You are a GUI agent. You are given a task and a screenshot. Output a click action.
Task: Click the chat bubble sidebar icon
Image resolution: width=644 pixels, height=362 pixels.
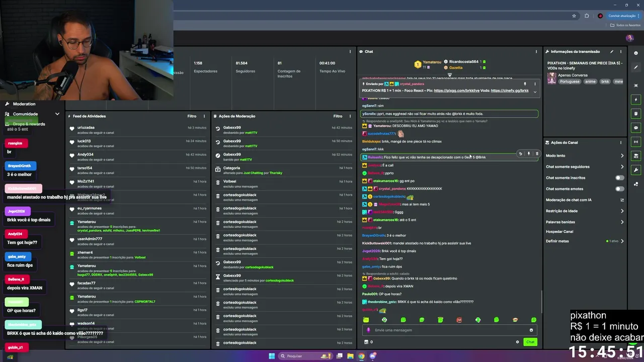coord(636,128)
